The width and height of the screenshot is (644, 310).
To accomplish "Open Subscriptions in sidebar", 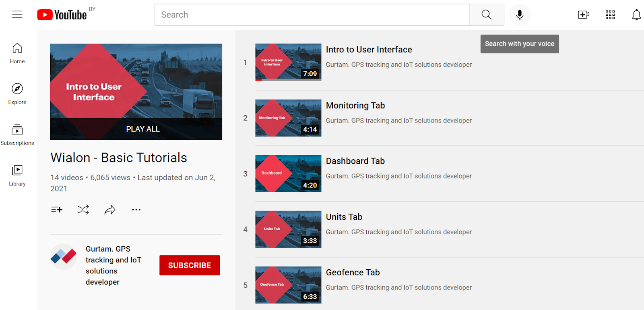I will pyautogui.click(x=17, y=135).
